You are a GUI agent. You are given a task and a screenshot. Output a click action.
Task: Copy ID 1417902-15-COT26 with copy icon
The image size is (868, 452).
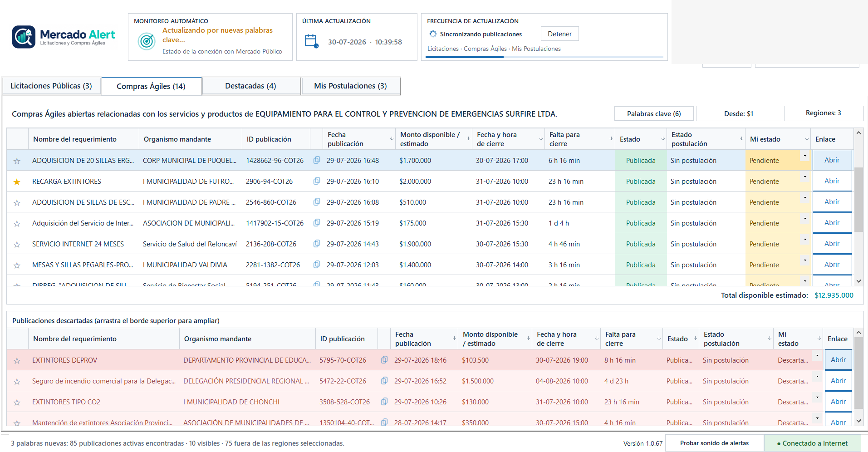317,223
